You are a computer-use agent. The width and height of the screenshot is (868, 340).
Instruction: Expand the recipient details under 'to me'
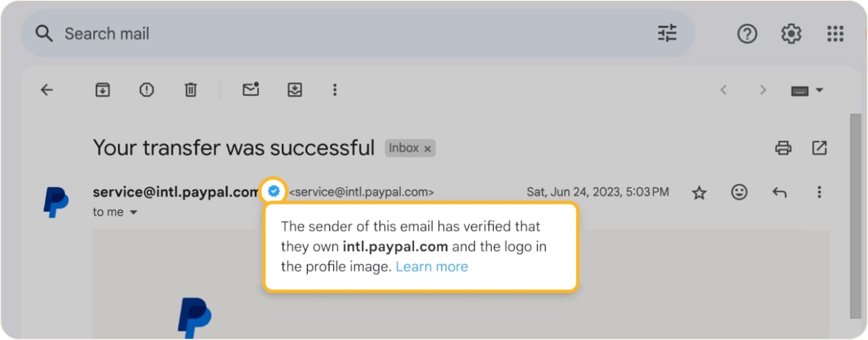pyautogui.click(x=133, y=211)
